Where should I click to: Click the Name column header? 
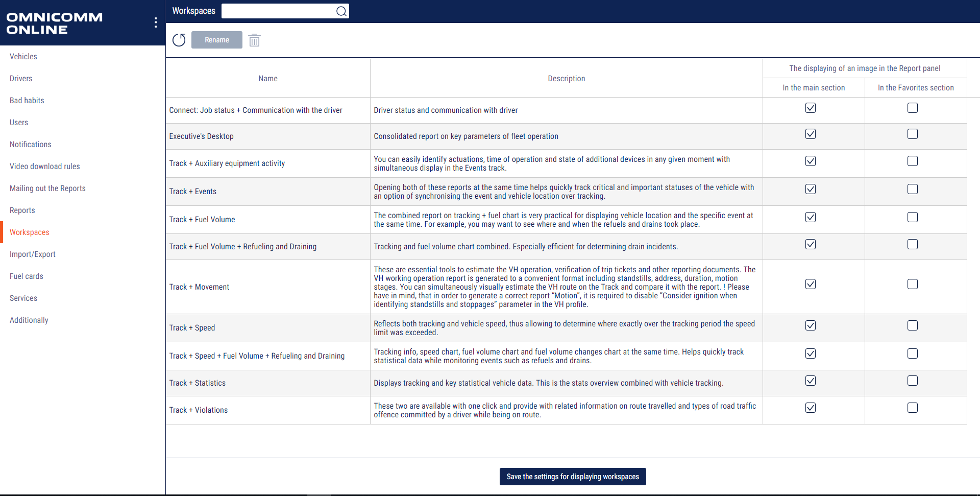[x=268, y=79]
